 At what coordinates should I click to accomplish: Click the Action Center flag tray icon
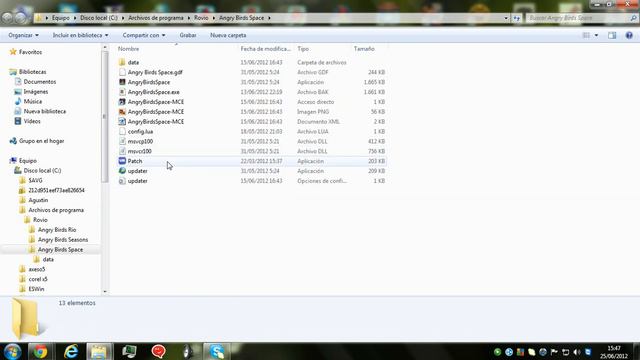(554, 352)
